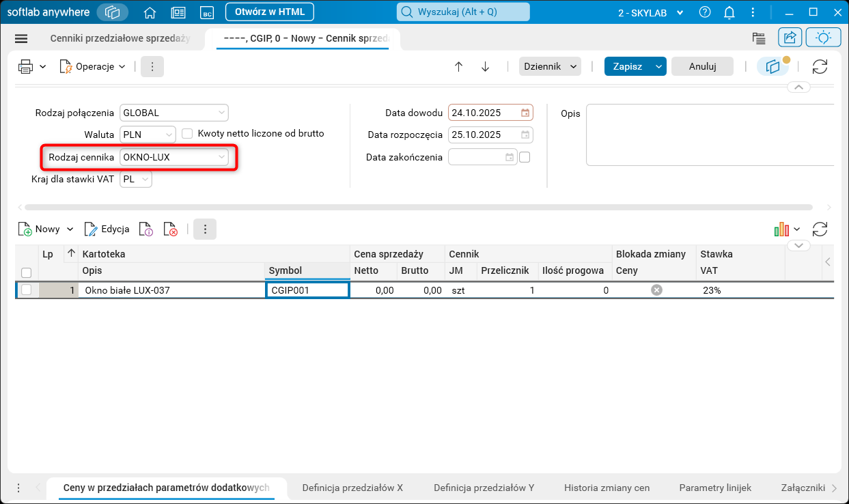The image size is (849, 504).
Task: Click the delete row icon in grid toolbar
Action: point(171,229)
